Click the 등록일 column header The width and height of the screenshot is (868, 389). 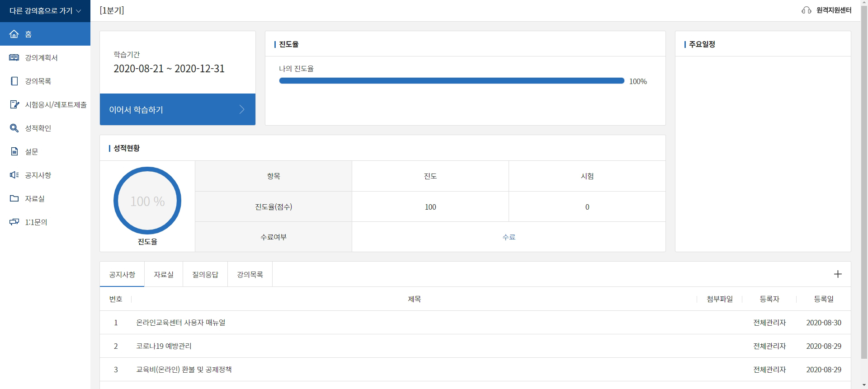824,299
